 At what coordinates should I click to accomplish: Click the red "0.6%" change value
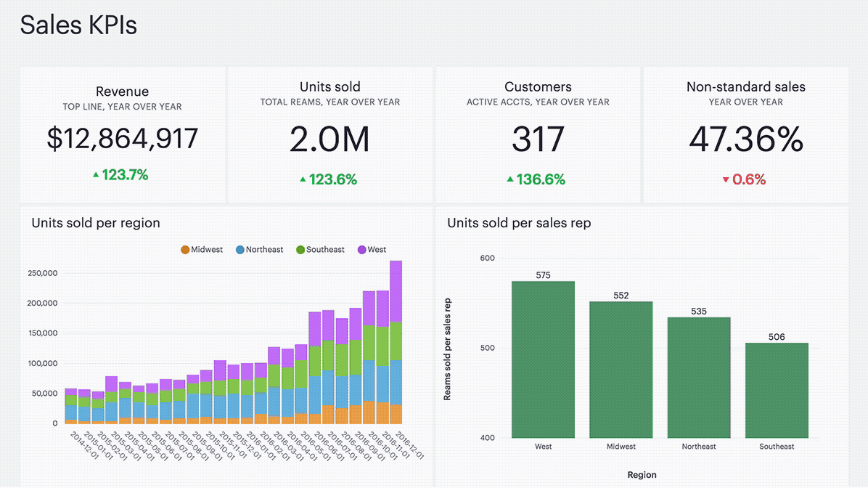(x=749, y=179)
